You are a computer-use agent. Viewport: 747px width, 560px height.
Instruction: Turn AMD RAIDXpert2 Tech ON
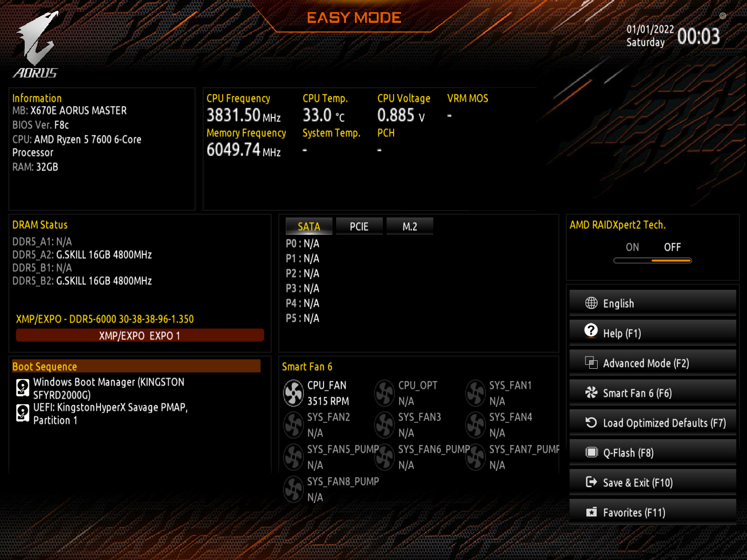click(632, 247)
